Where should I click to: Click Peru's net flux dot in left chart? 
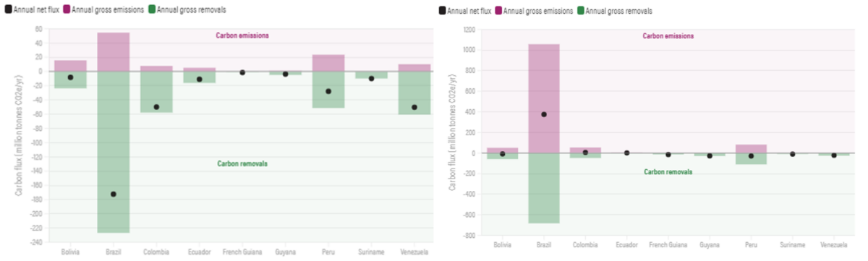coord(328,91)
